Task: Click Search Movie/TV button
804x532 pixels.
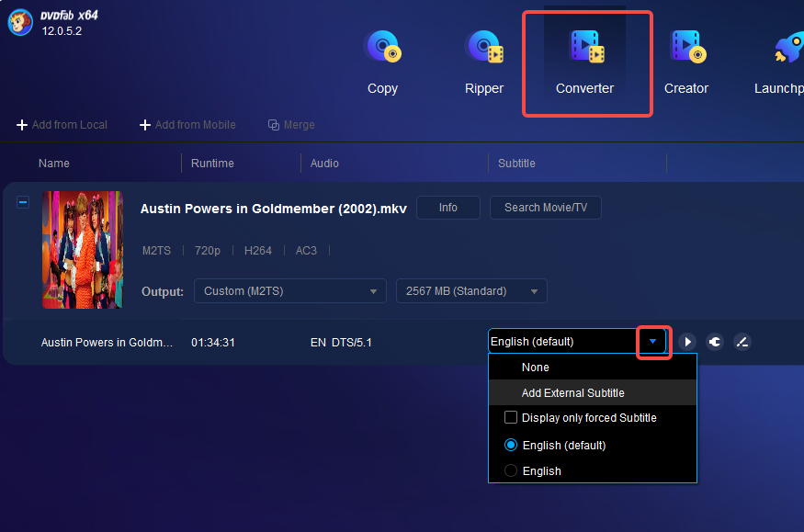Action: 546,208
